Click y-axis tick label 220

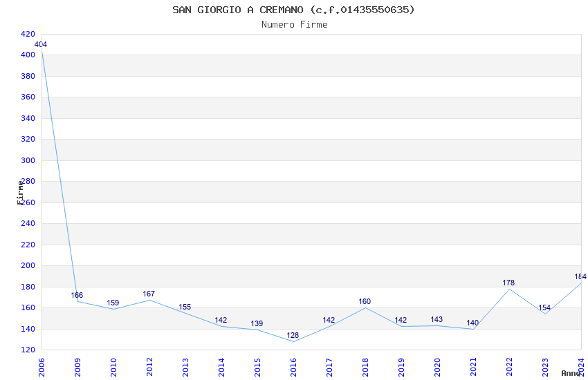pyautogui.click(x=28, y=245)
